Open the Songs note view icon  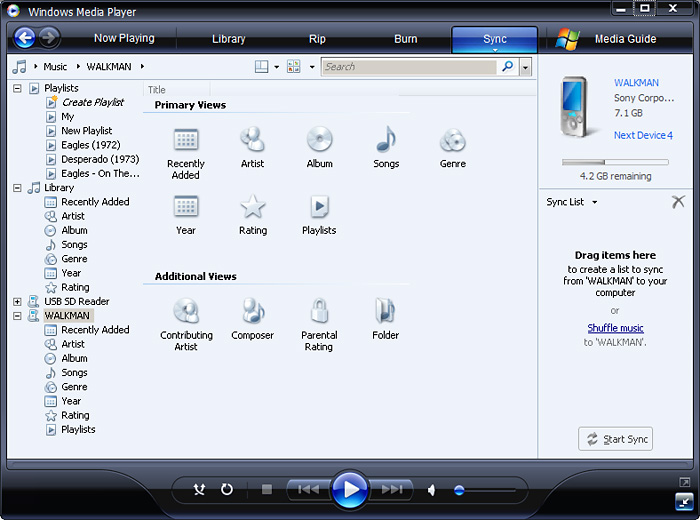(386, 139)
